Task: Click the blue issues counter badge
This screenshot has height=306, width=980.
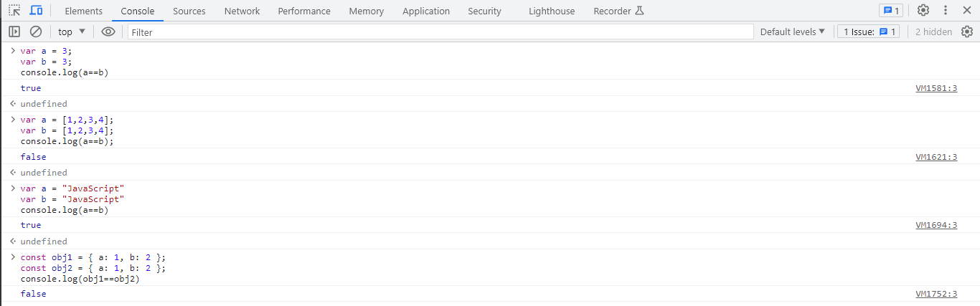Action: click(890, 11)
